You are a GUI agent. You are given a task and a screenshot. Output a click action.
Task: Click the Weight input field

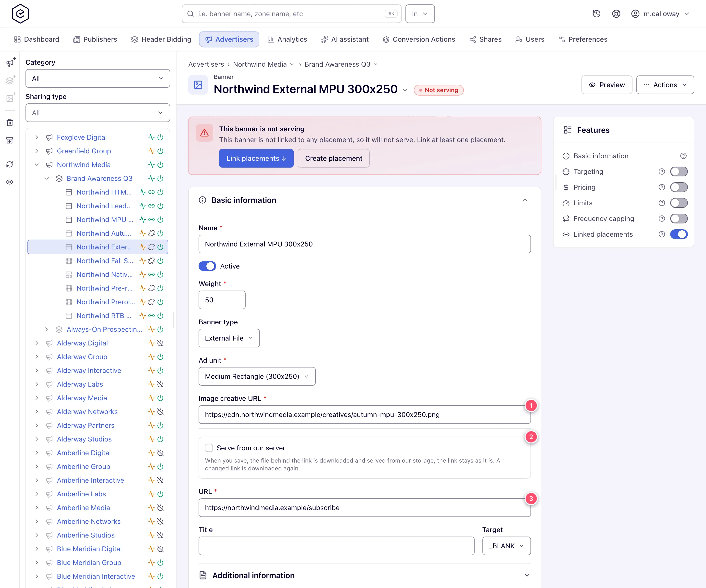tap(222, 300)
